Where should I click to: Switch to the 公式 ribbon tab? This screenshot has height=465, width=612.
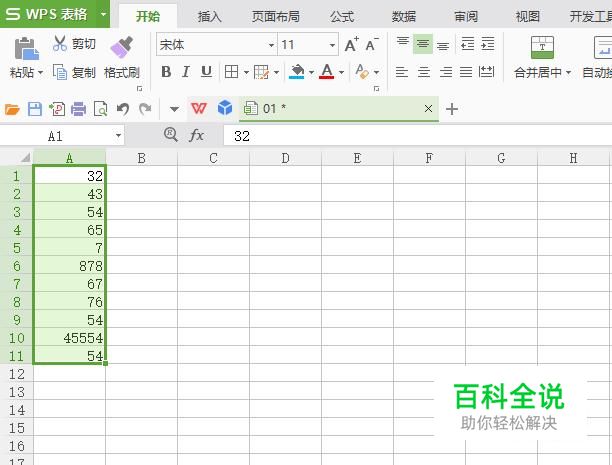tap(342, 16)
